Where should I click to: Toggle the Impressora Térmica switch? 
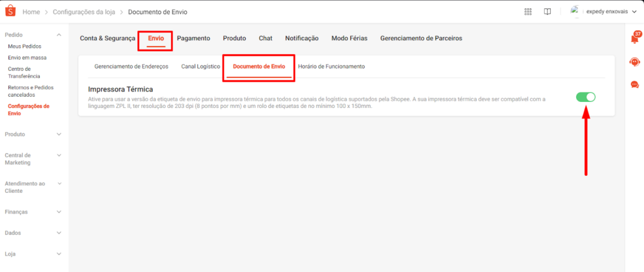click(585, 97)
